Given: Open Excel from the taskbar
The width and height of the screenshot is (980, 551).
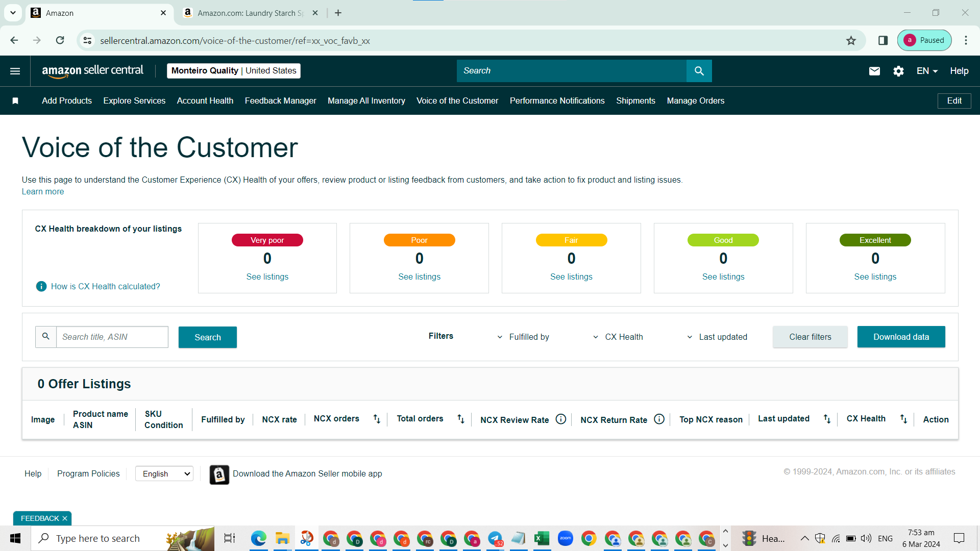Looking at the screenshot, I should (542, 538).
